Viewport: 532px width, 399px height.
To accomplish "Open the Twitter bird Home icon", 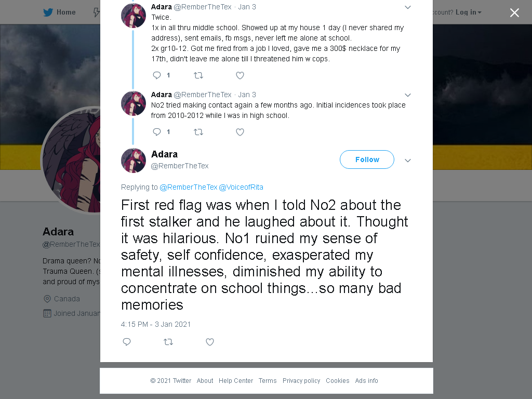I will (48, 12).
